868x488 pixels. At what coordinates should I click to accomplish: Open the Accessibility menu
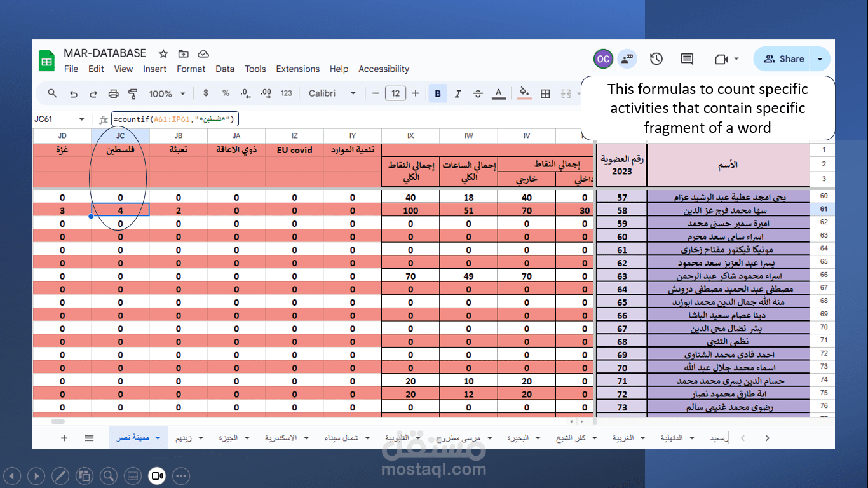[384, 69]
